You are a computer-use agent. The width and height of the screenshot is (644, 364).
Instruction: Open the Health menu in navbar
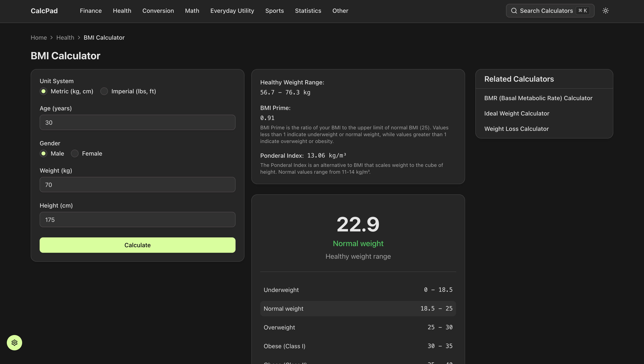122,11
